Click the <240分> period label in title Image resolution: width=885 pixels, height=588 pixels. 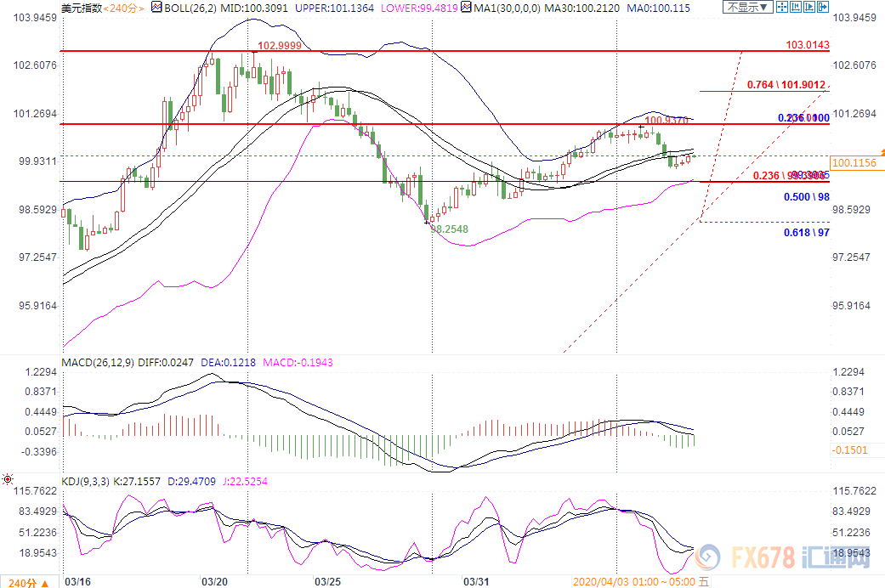point(122,7)
